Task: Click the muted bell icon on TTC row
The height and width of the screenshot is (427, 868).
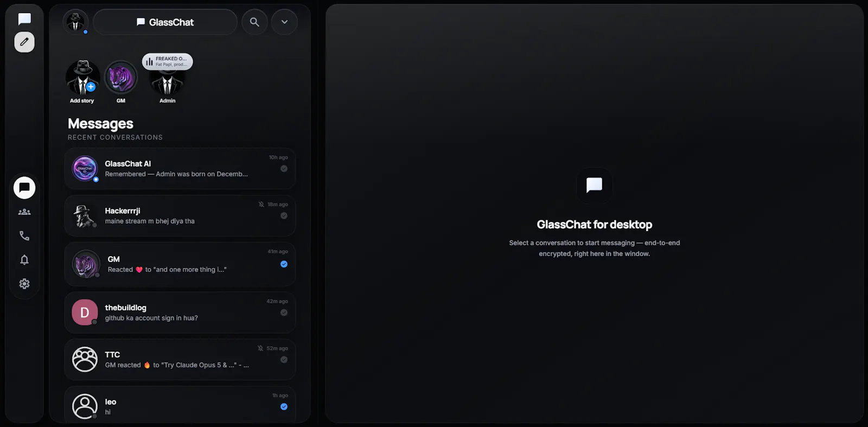Action: click(260, 348)
